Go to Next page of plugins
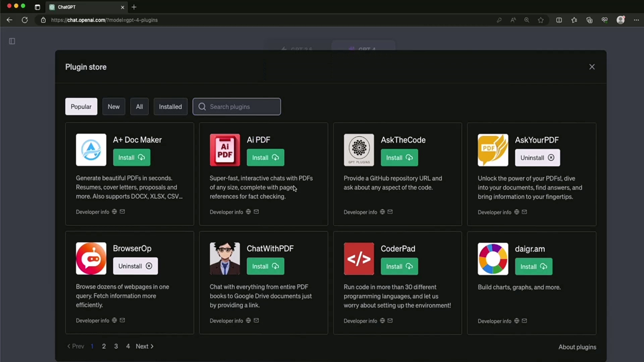 (145, 346)
